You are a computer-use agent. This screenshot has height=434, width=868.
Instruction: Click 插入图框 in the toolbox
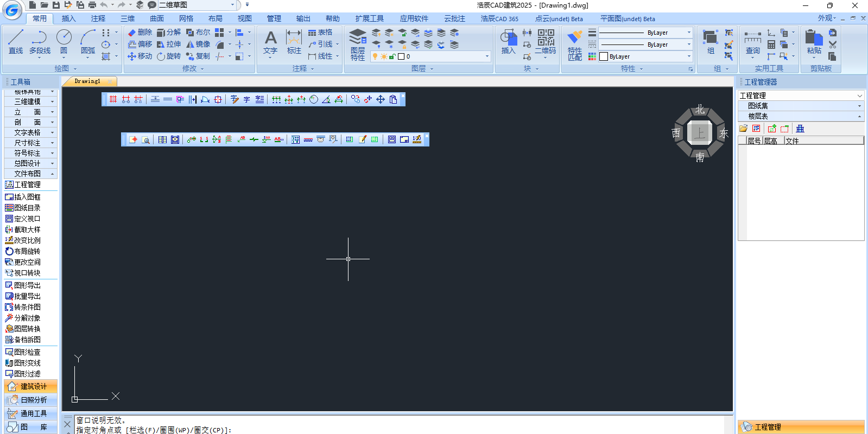click(27, 197)
